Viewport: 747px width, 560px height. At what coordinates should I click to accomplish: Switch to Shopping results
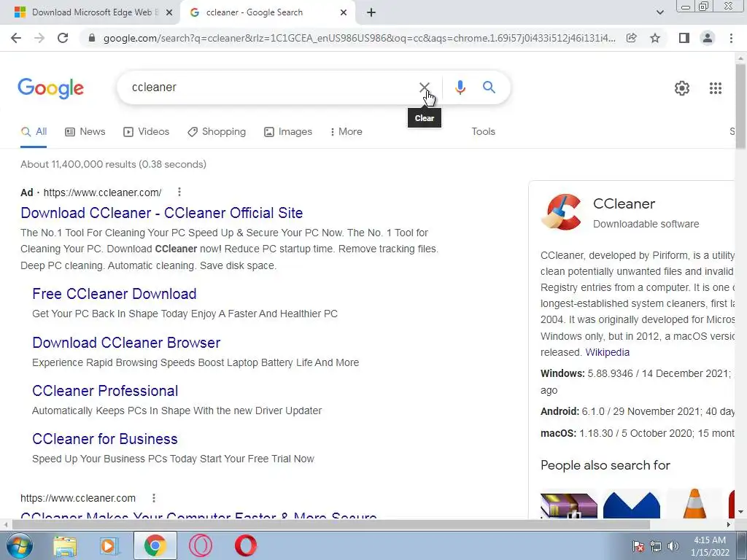tap(217, 131)
